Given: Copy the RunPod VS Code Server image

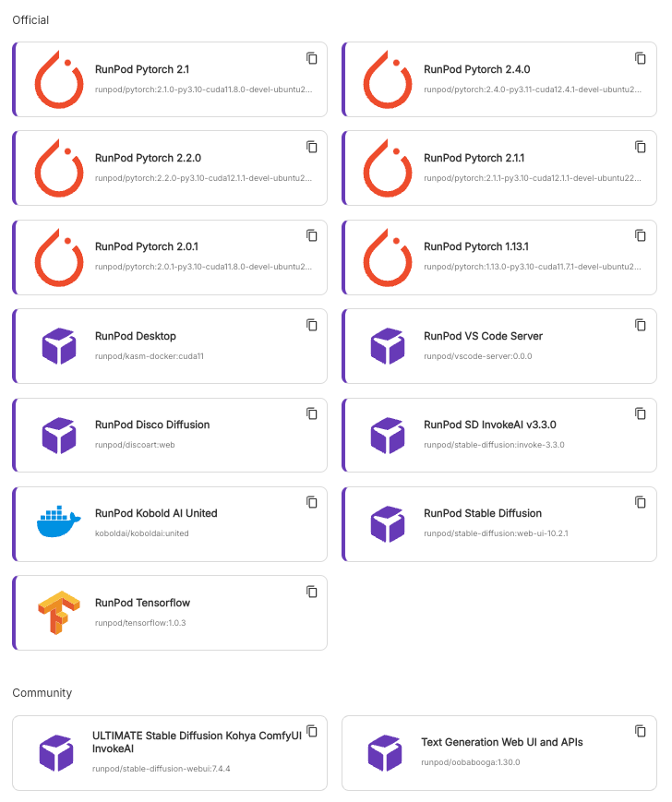Looking at the screenshot, I should click(x=641, y=325).
